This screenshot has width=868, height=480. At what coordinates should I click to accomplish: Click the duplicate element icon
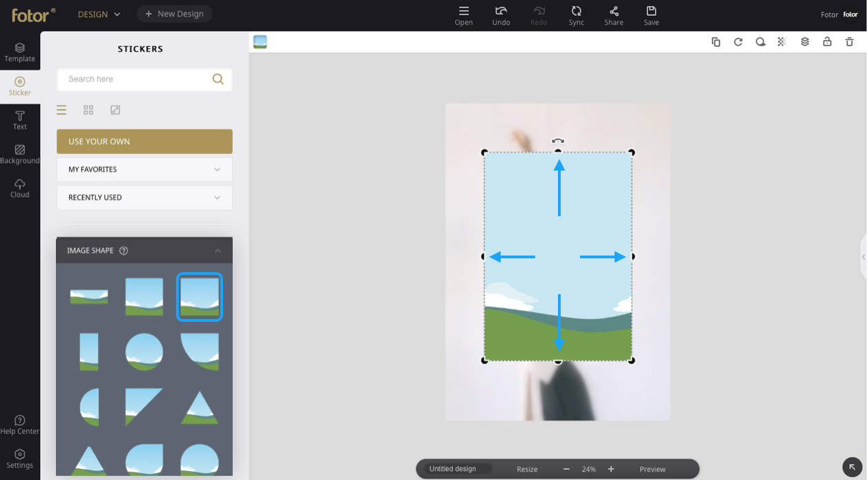716,42
